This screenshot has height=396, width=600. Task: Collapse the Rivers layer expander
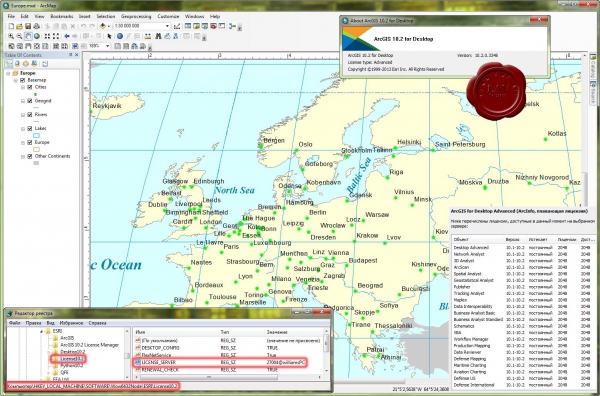pos(23,115)
